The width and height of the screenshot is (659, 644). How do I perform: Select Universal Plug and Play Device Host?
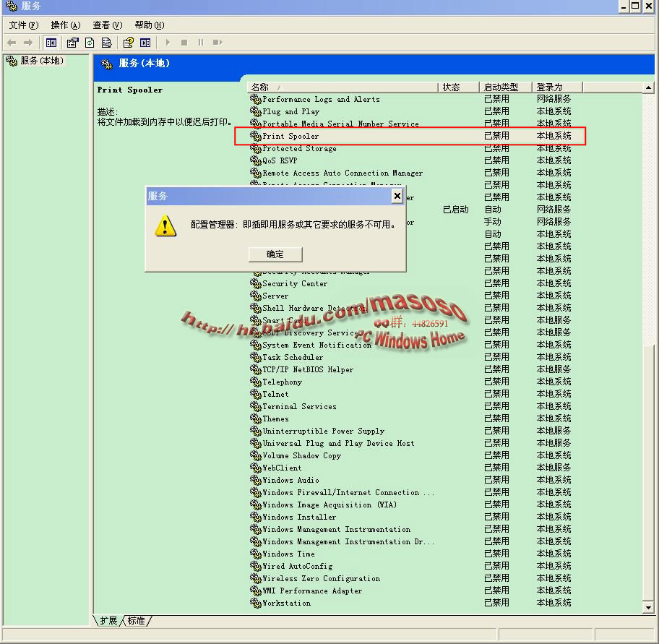[338, 443]
